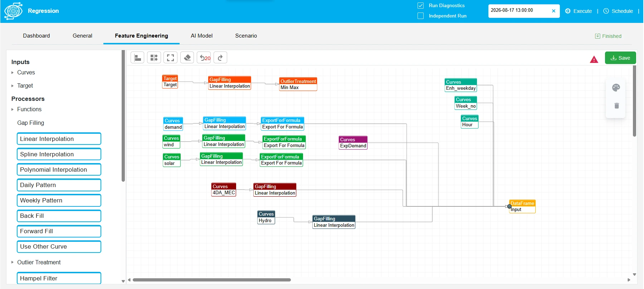
Task: Select the Back Fill processor
Action: (59, 216)
